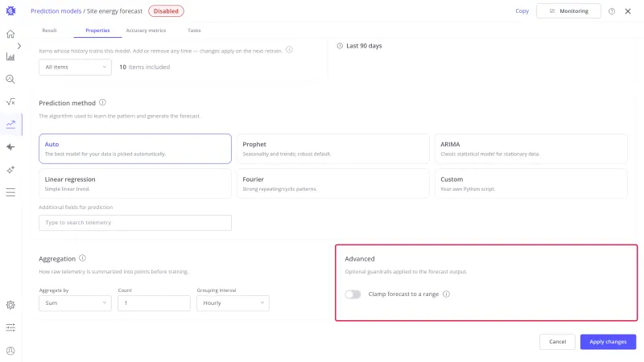Open the bar chart dashboards icon
Viewport: 644px width, 362px height.
(x=10, y=56)
